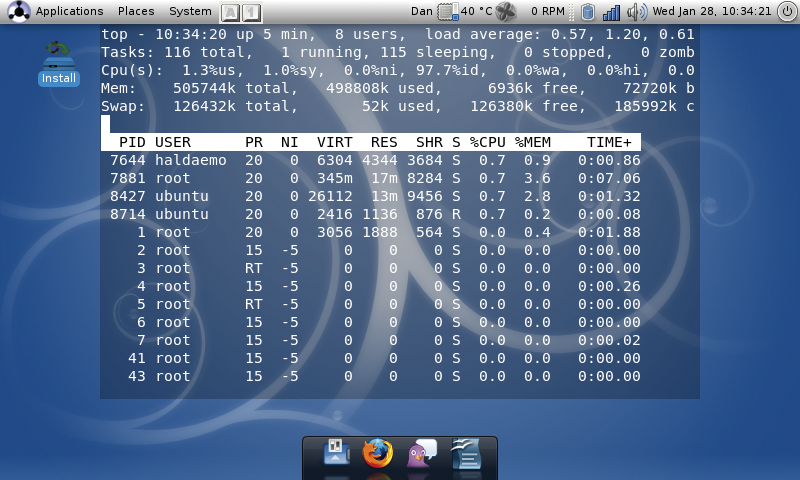Open the System menu
The image size is (800, 480).
[190, 11]
